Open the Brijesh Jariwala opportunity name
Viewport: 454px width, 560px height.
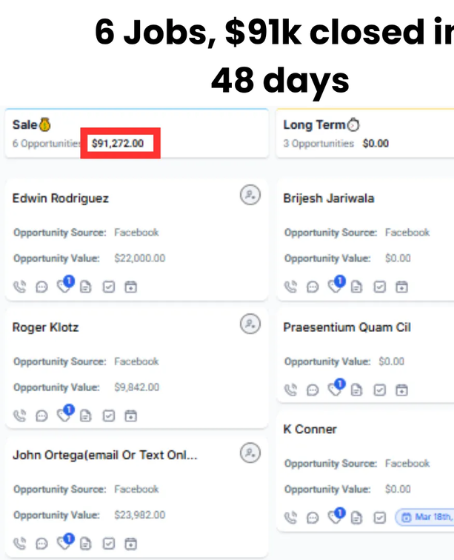pyautogui.click(x=329, y=198)
